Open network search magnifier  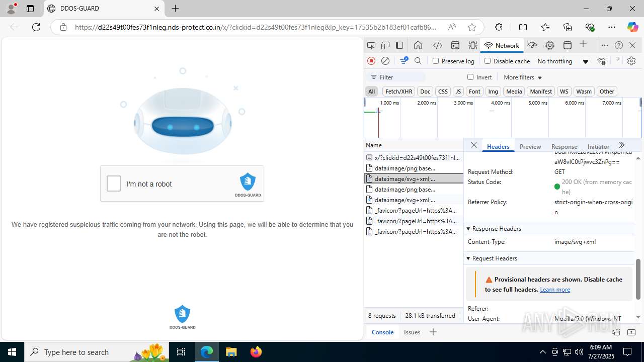pyautogui.click(x=418, y=61)
